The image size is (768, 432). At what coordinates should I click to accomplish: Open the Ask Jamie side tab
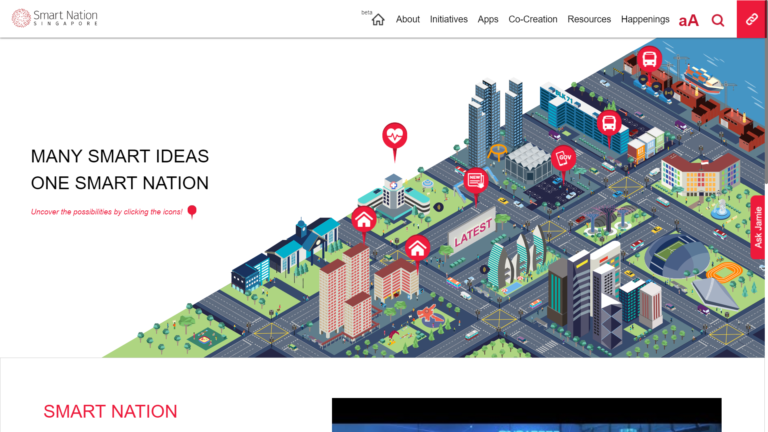pyautogui.click(x=757, y=227)
